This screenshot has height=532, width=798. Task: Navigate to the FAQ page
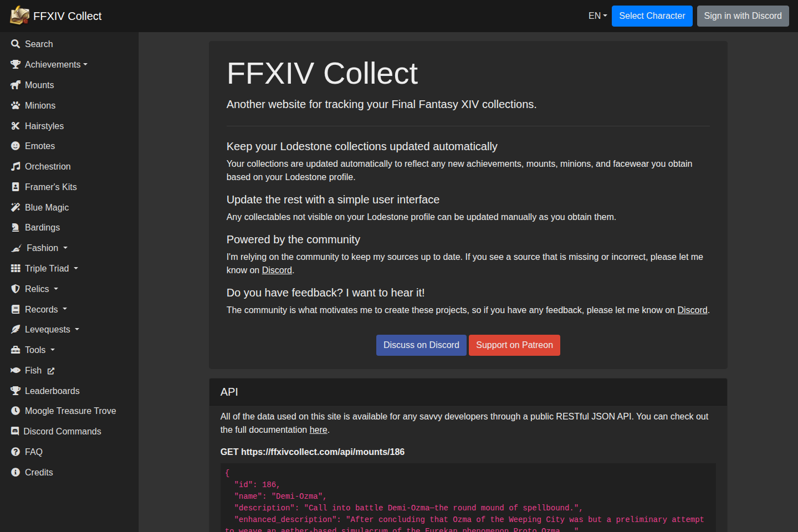[x=33, y=452]
